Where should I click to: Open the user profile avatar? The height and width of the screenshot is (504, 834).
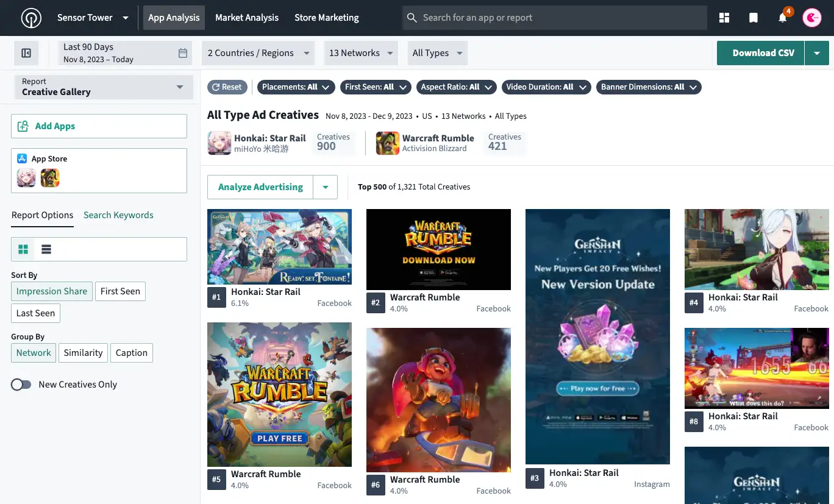(812, 18)
